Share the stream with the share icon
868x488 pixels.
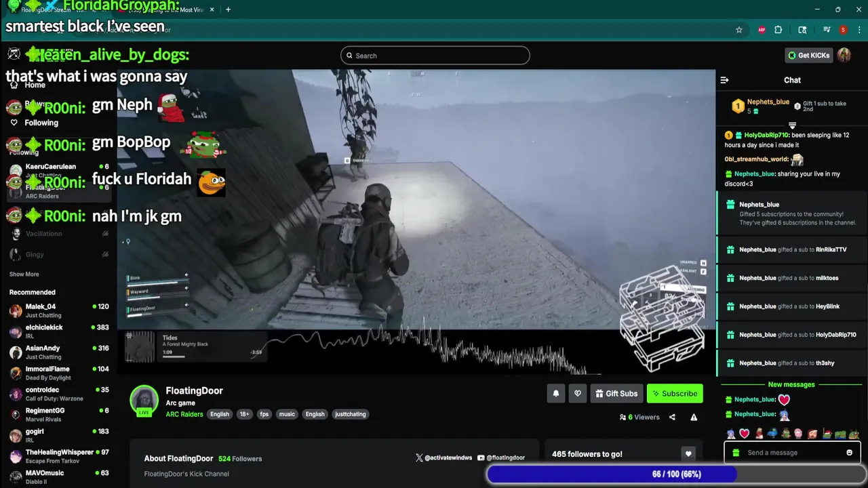672,418
